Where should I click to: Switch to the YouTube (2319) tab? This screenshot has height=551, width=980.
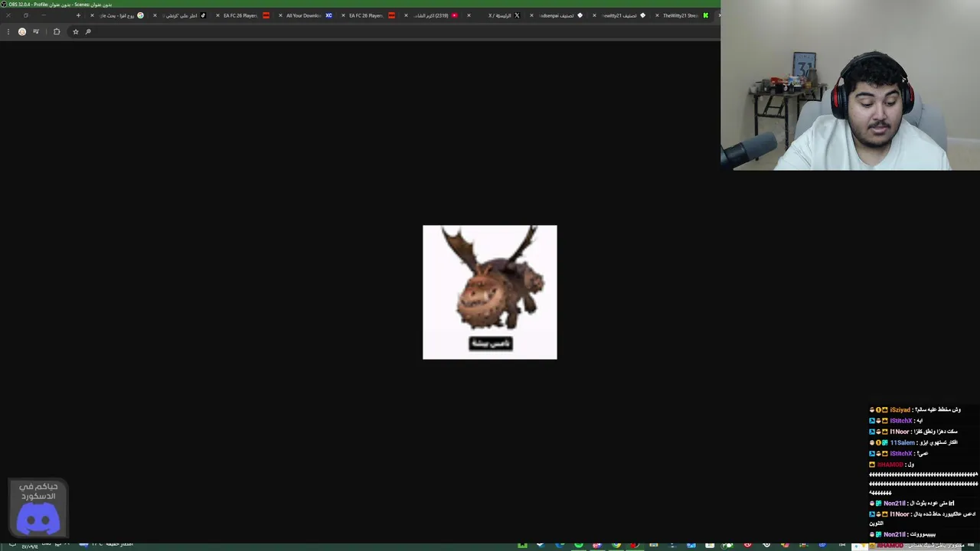tap(433, 15)
